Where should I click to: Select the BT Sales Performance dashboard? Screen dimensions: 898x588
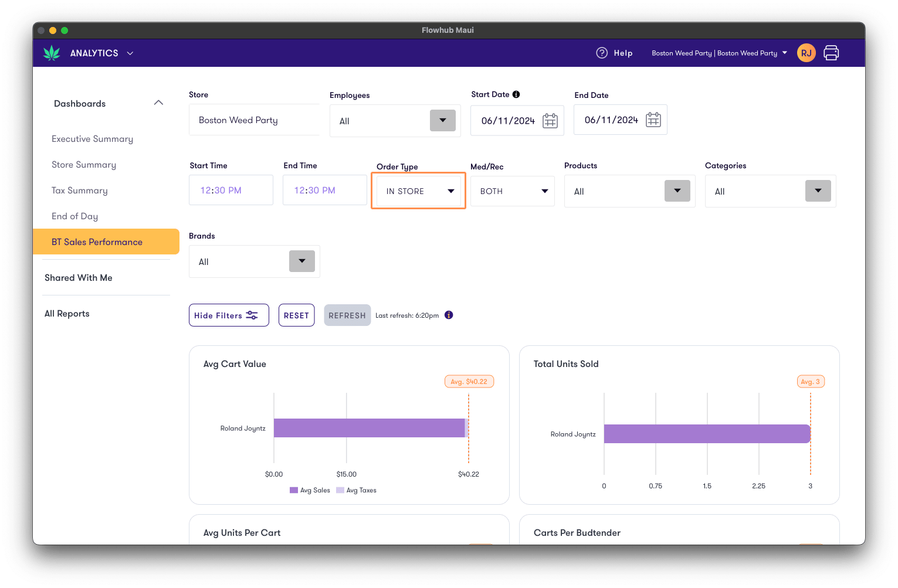(x=97, y=242)
